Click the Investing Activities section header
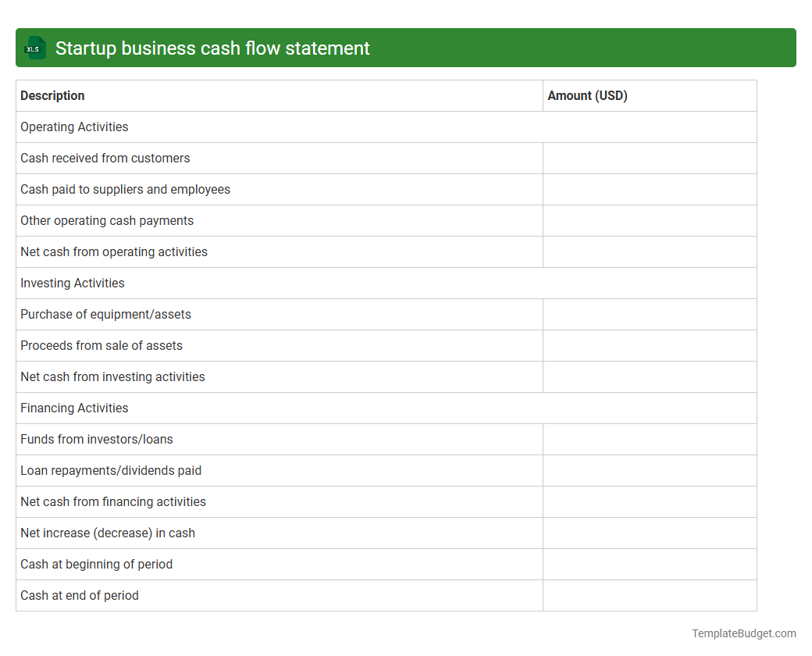 click(72, 283)
